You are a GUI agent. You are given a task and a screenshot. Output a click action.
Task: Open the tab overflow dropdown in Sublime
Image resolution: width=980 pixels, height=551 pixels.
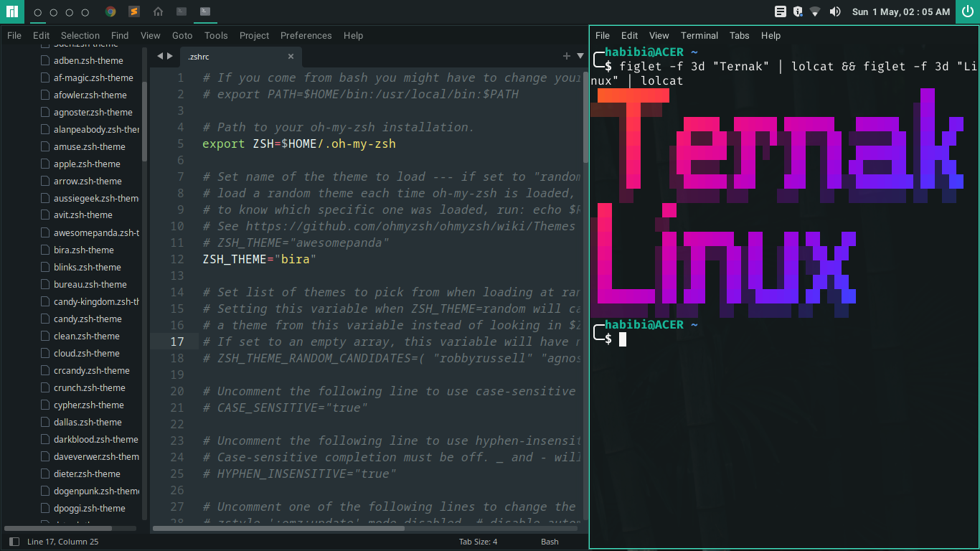578,57
